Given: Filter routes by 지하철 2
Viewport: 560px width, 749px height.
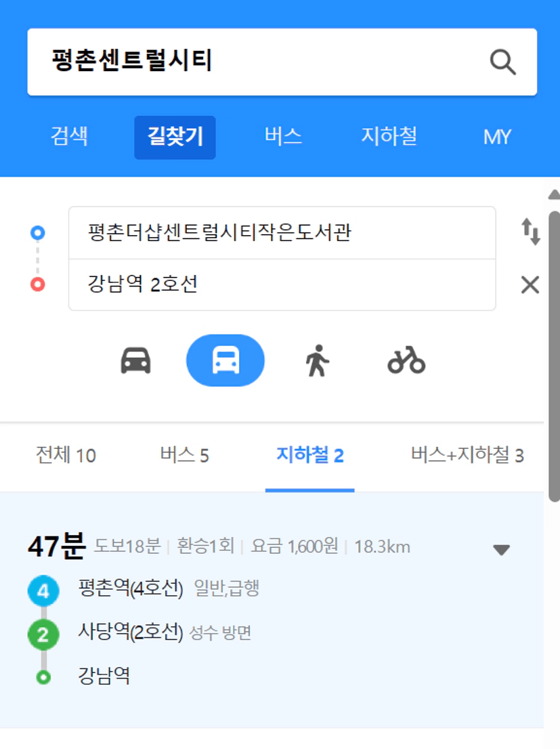Looking at the screenshot, I should point(310,455).
